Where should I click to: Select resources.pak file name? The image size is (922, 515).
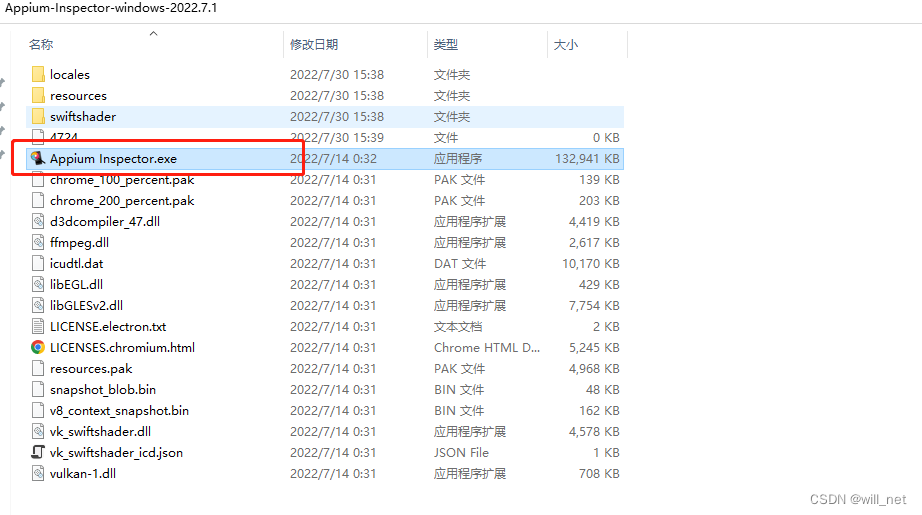pyautogui.click(x=91, y=369)
